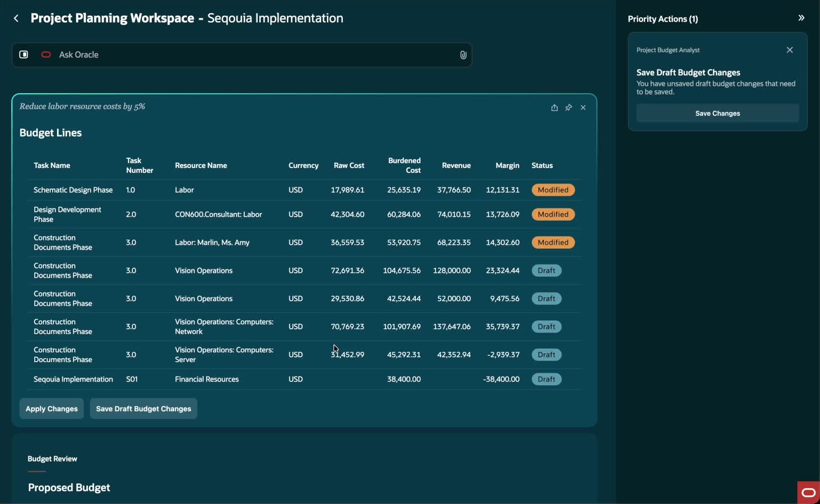820x504 pixels.
Task: Click the Financial Resources resource cell
Action: click(207, 379)
